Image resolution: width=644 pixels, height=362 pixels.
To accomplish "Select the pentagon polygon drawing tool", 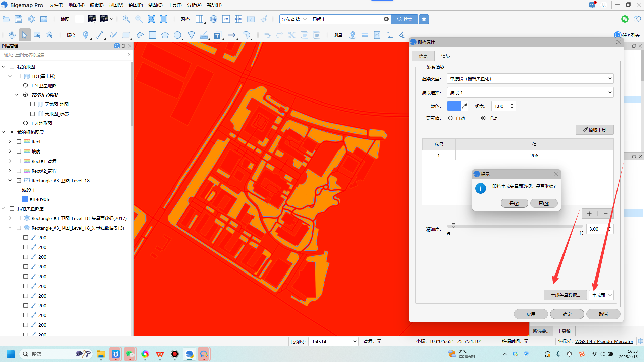I will [165, 35].
